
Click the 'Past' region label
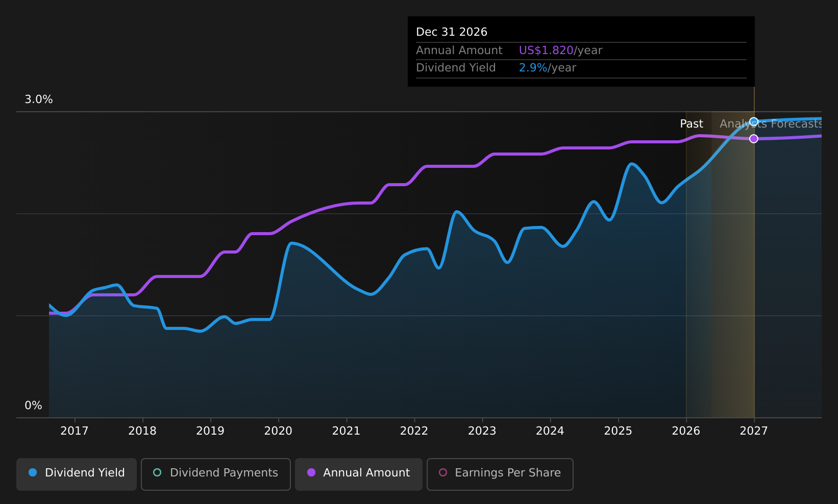(692, 124)
